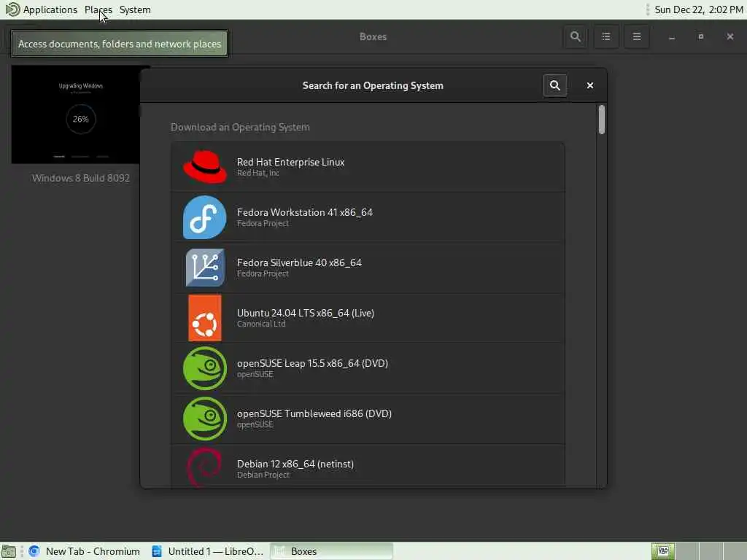Close the Search for an Operating System dialog
The image size is (747, 560).
pos(589,85)
